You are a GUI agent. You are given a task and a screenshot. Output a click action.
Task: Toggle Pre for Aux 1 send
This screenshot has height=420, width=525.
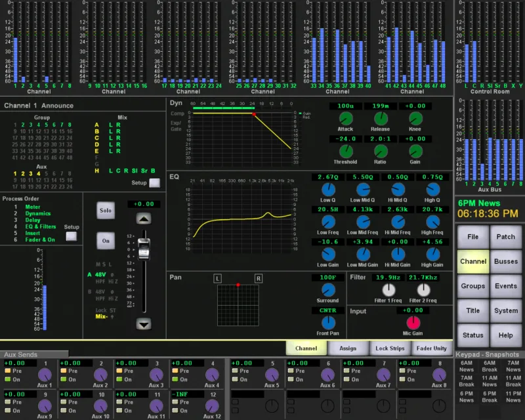(8, 371)
